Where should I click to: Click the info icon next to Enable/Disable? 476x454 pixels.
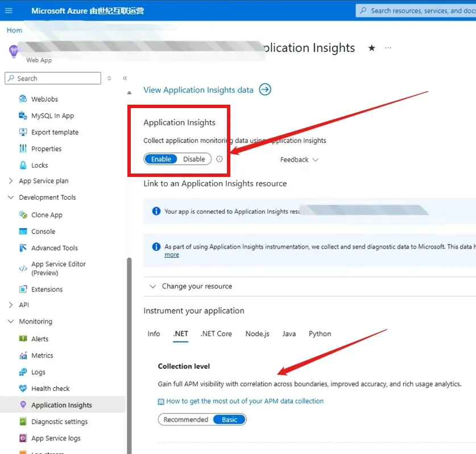pos(219,159)
